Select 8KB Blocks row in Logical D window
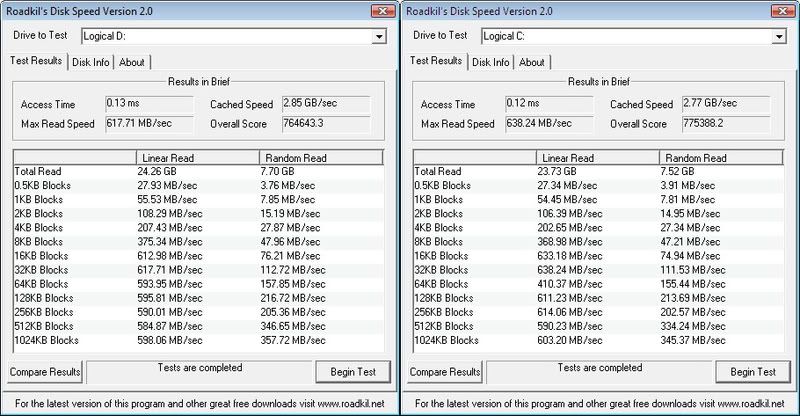 pyautogui.click(x=198, y=242)
